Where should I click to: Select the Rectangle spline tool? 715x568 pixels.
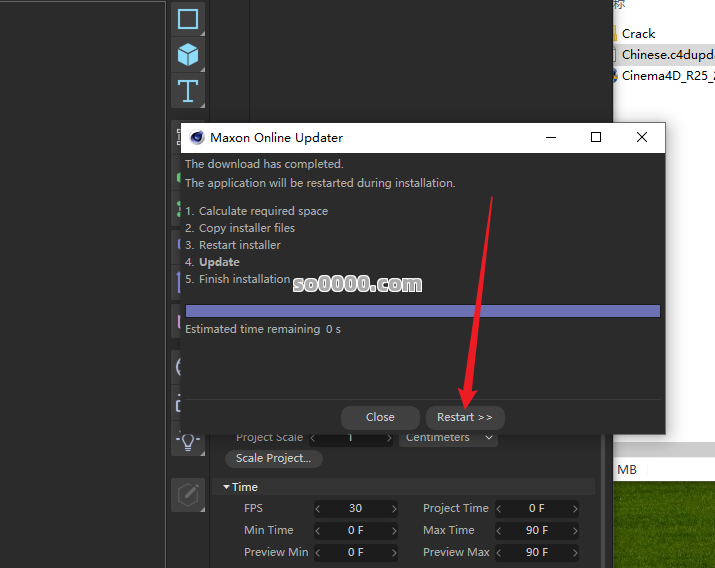[187, 19]
